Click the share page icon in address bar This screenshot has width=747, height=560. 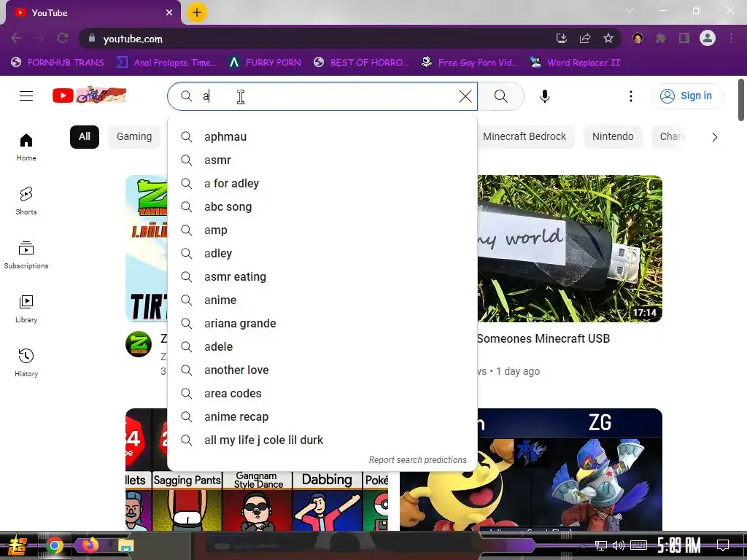click(x=585, y=39)
